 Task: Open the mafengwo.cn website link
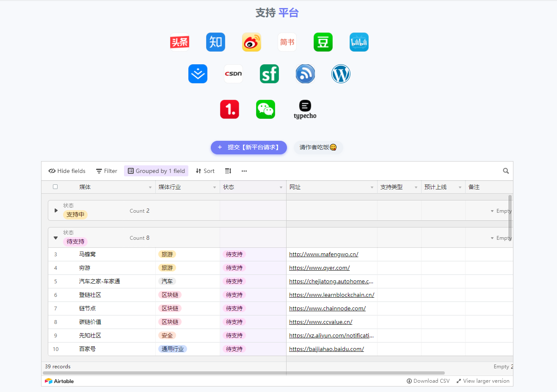point(323,254)
